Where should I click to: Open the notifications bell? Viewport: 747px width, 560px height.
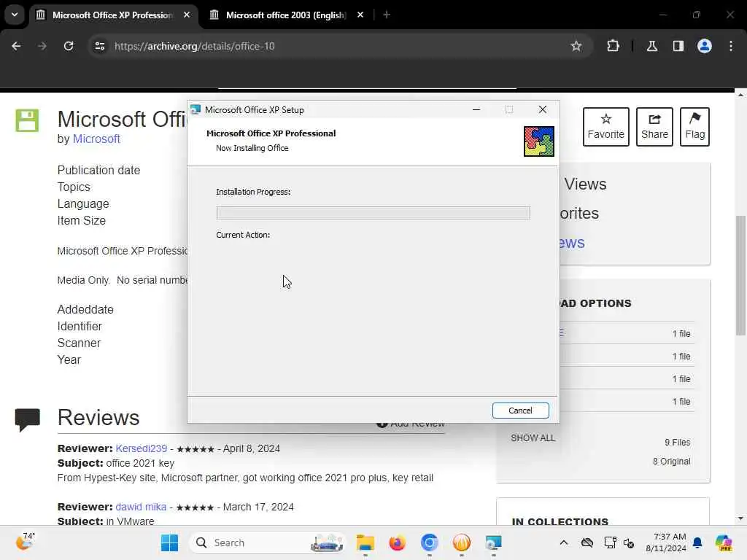(x=697, y=542)
